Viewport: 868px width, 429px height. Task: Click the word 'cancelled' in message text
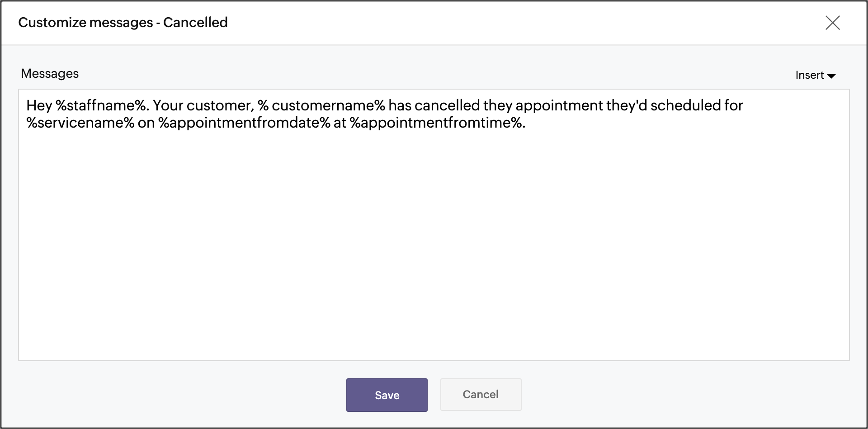point(447,105)
